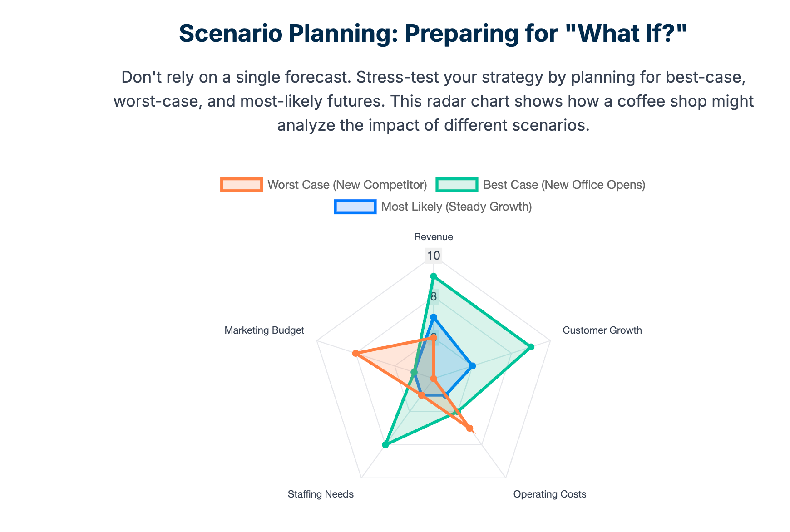Select the orange Marketing Budget data point
Screen dimensions: 790x532
[x=355, y=353]
